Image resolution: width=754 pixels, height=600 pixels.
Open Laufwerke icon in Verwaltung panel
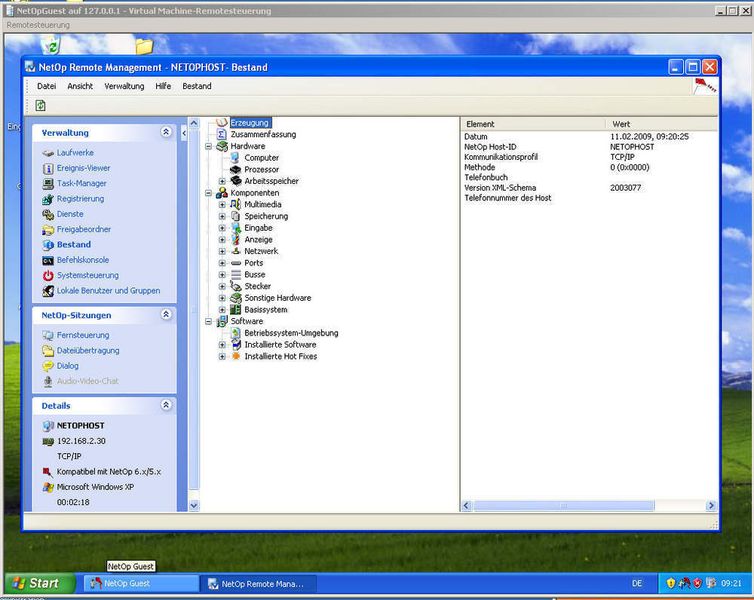(48, 153)
